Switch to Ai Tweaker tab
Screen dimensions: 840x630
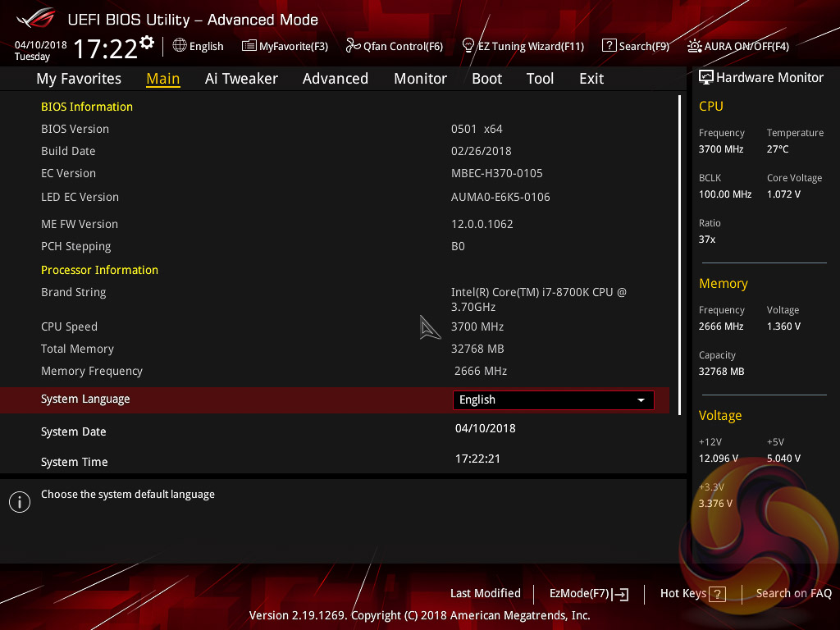tap(241, 79)
